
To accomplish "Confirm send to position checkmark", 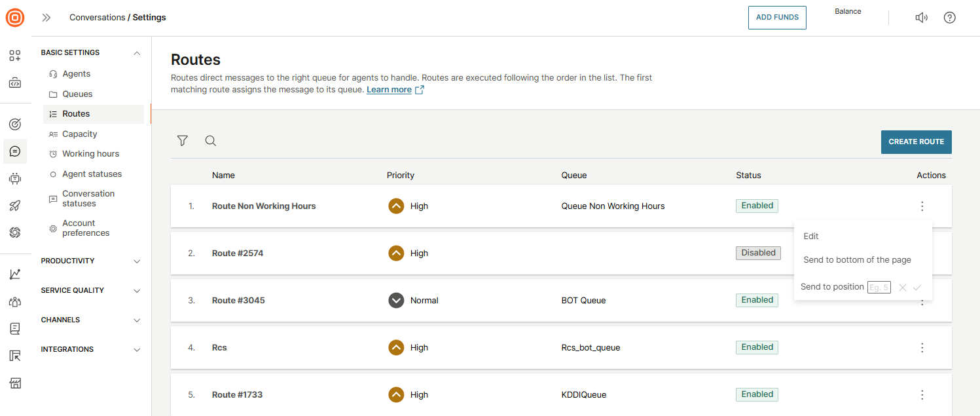I will 917,288.
